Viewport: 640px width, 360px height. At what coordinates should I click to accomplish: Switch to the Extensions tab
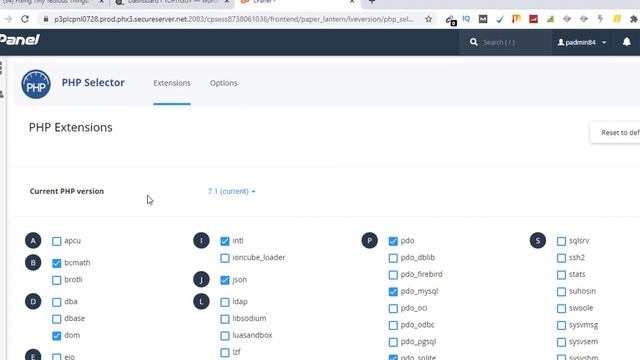172,83
